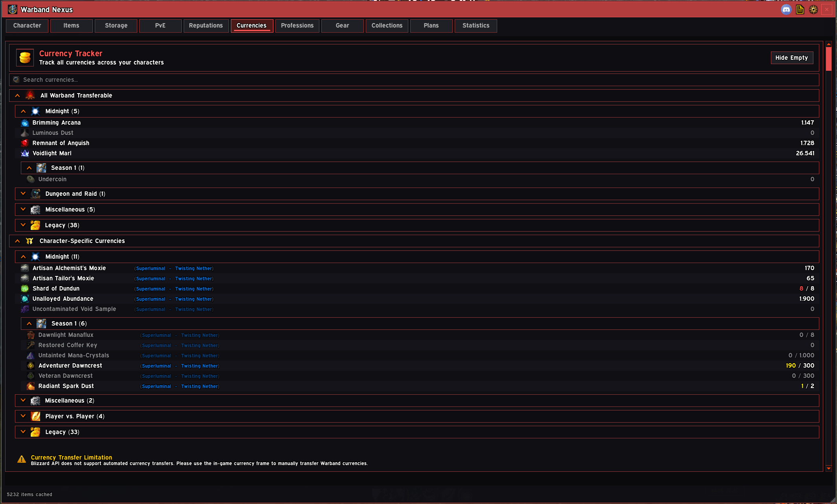The width and height of the screenshot is (837, 504).
Task: Expand the Legacy (38) group
Action: click(x=23, y=225)
